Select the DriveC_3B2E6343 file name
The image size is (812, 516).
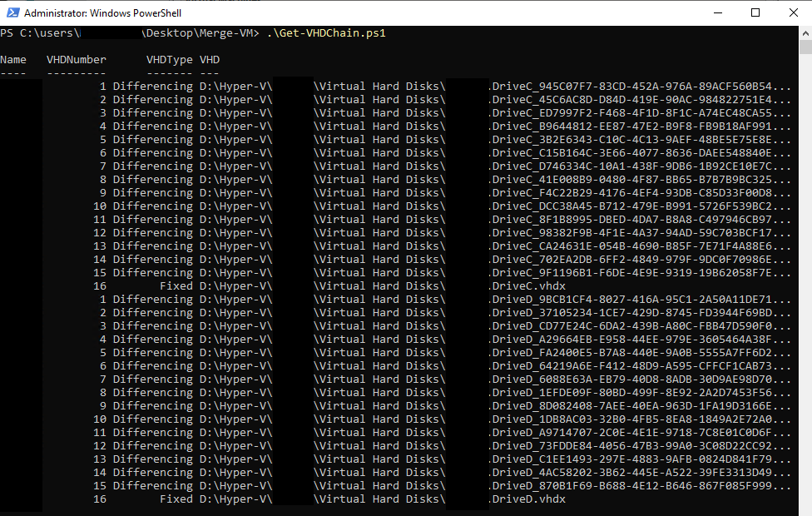pyautogui.click(x=640, y=139)
